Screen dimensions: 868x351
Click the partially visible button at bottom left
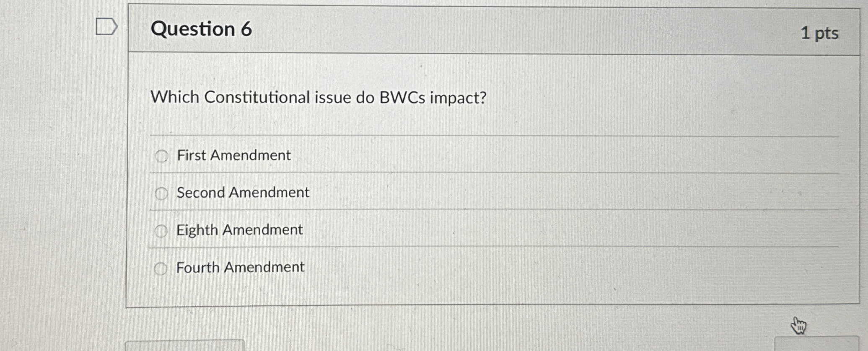pos(184,348)
